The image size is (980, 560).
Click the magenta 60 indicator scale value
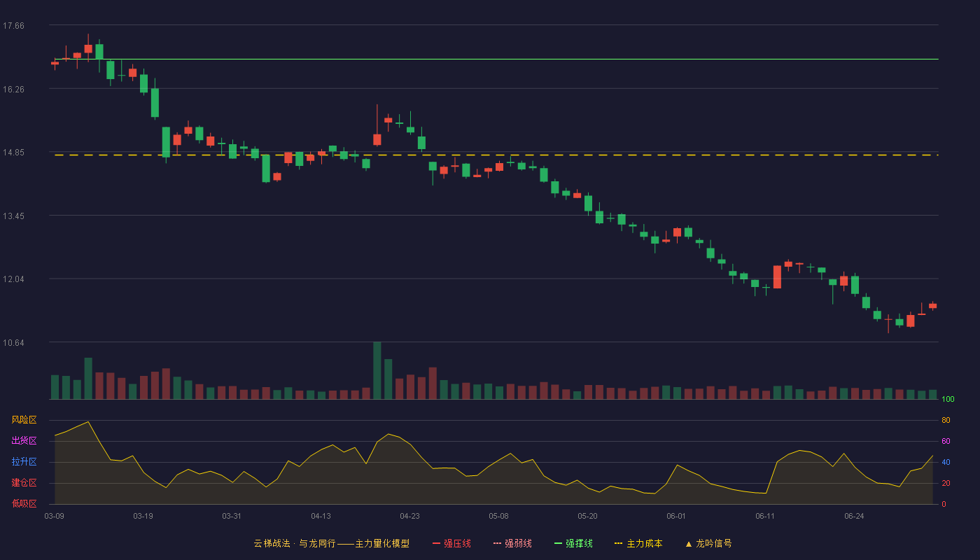click(946, 441)
